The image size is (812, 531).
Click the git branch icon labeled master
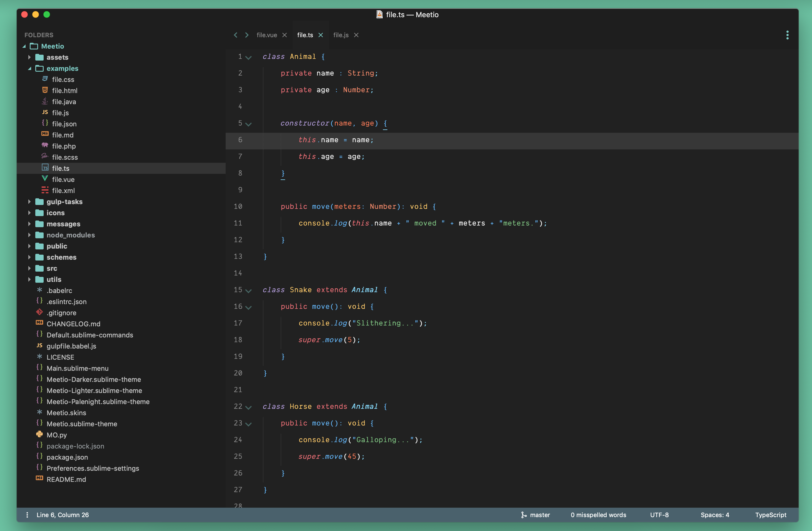[x=524, y=515]
